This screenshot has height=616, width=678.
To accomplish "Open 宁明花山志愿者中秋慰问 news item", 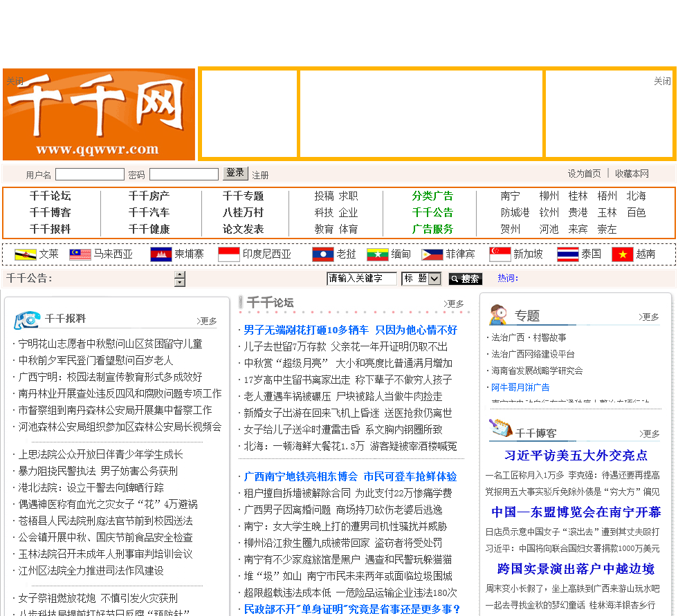I will click(x=110, y=344).
